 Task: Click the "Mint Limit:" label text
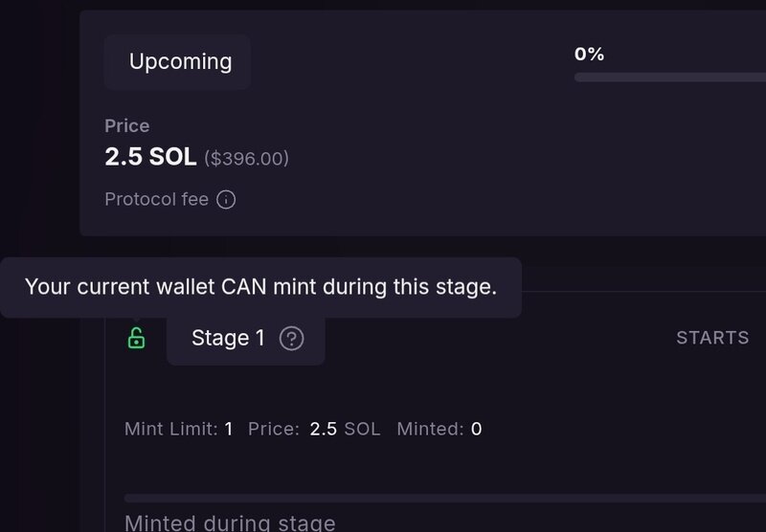pyautogui.click(x=171, y=429)
